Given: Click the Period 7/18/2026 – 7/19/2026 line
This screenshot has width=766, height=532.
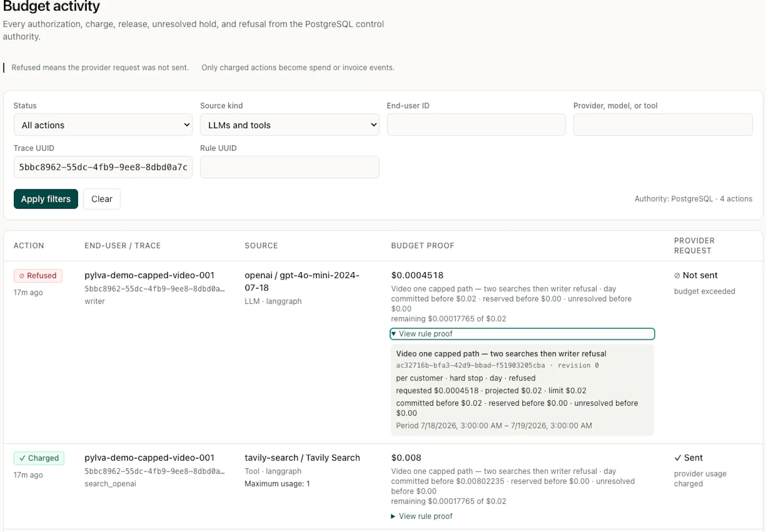Looking at the screenshot, I should (x=494, y=425).
